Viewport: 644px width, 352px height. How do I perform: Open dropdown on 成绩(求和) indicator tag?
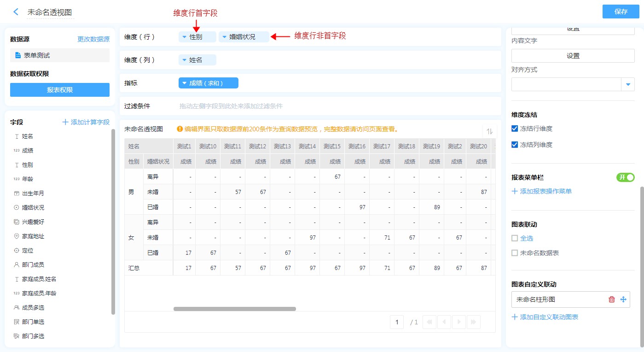tap(185, 83)
